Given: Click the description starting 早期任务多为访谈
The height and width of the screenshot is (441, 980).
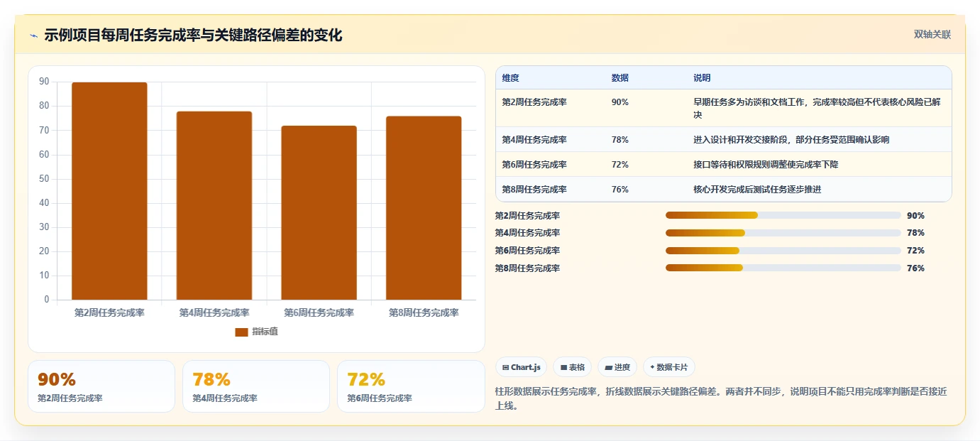Looking at the screenshot, I should tap(817, 109).
